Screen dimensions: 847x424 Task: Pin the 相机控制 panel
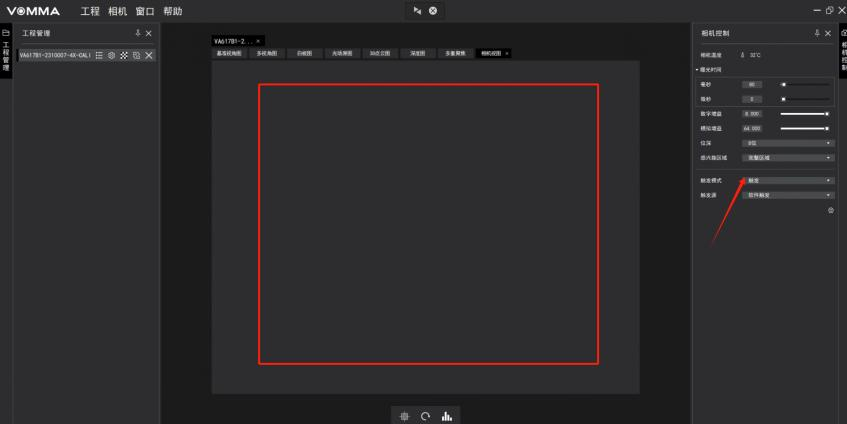click(817, 34)
